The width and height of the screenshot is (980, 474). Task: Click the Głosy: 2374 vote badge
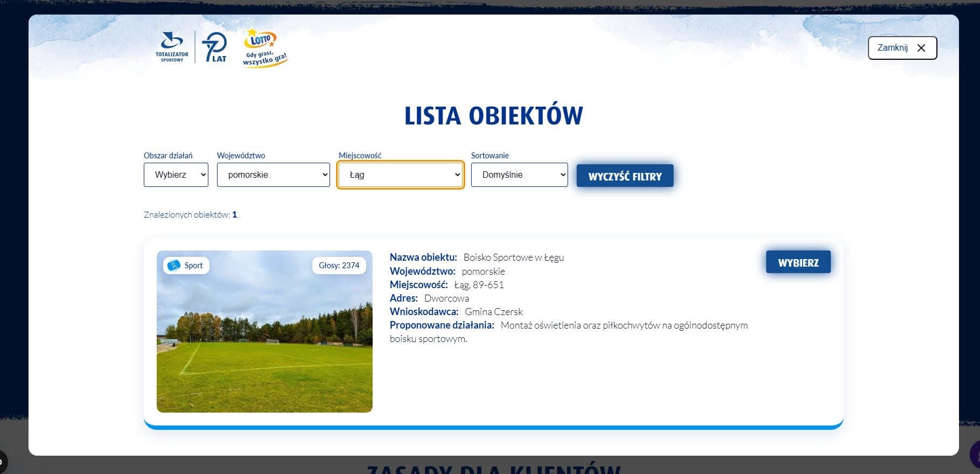339,266
